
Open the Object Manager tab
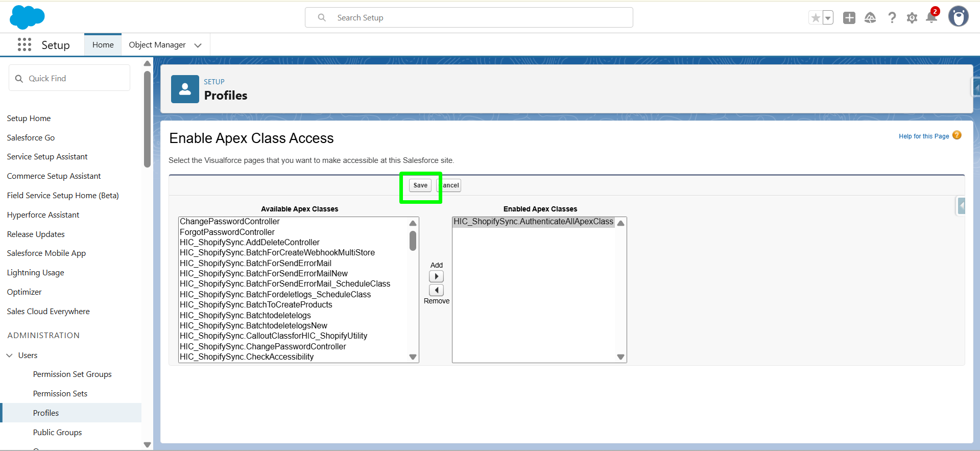157,45
